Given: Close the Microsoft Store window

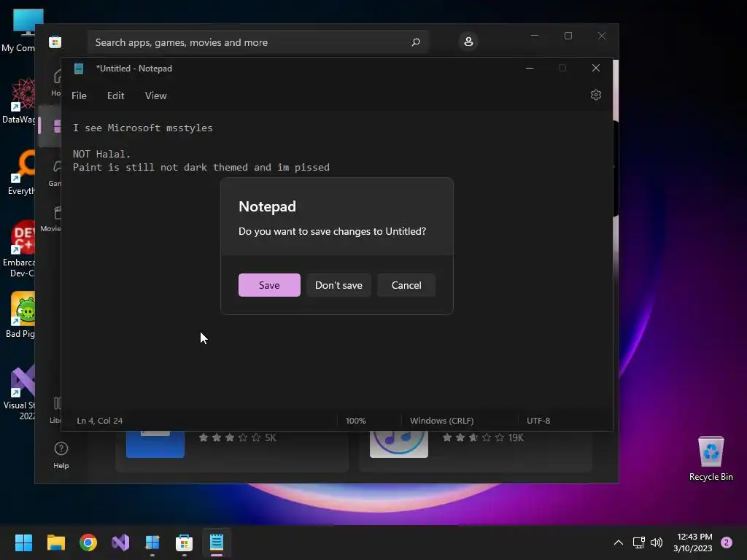Looking at the screenshot, I should coord(602,36).
